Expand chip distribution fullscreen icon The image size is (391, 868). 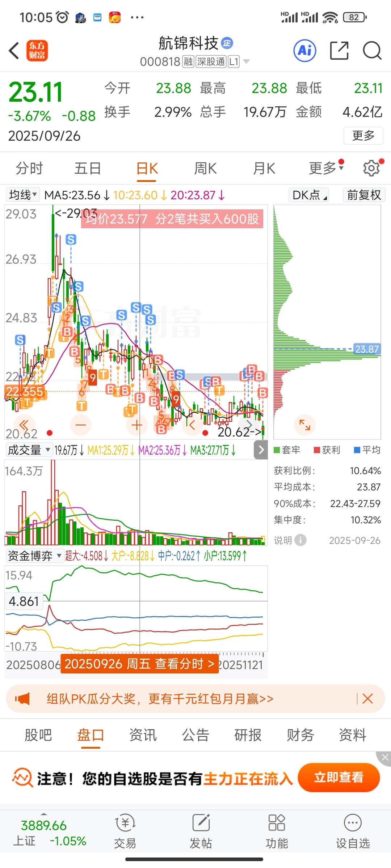(x=305, y=425)
